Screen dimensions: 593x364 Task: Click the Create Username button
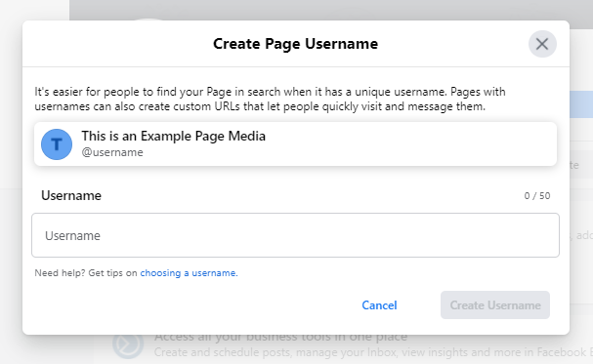[495, 305]
